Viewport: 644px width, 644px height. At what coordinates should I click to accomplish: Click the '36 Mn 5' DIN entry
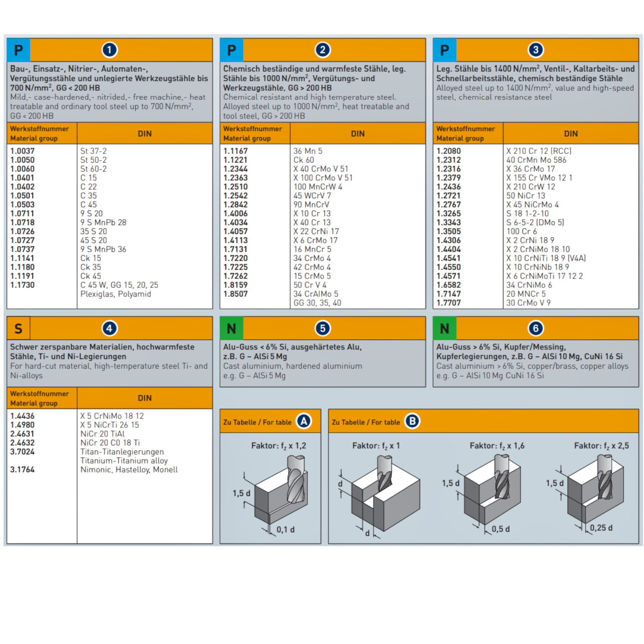308,151
